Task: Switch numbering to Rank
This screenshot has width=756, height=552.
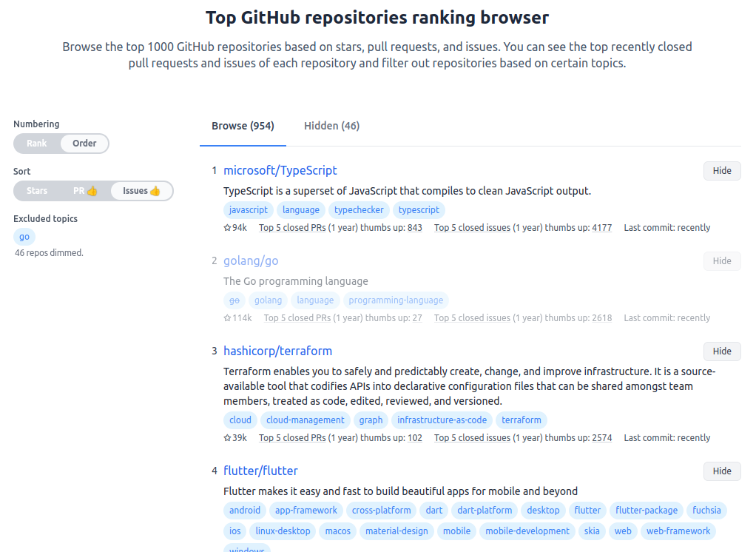Action: 37,144
